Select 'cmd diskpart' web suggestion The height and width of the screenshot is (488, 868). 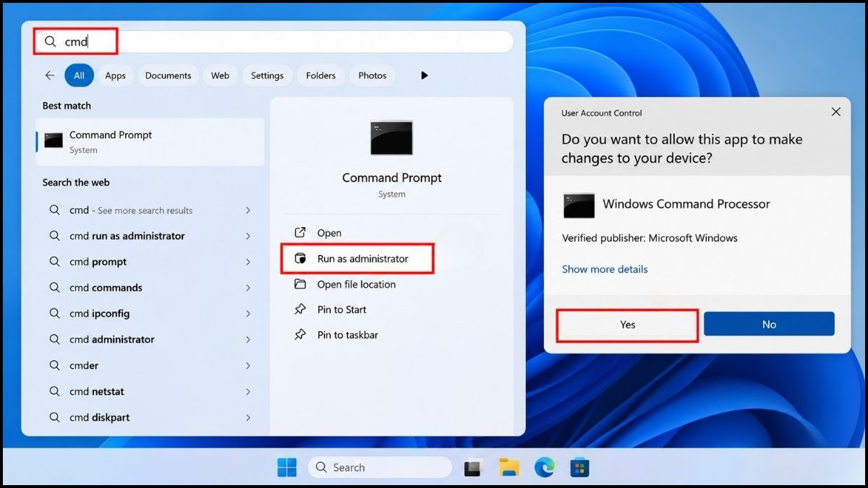150,417
